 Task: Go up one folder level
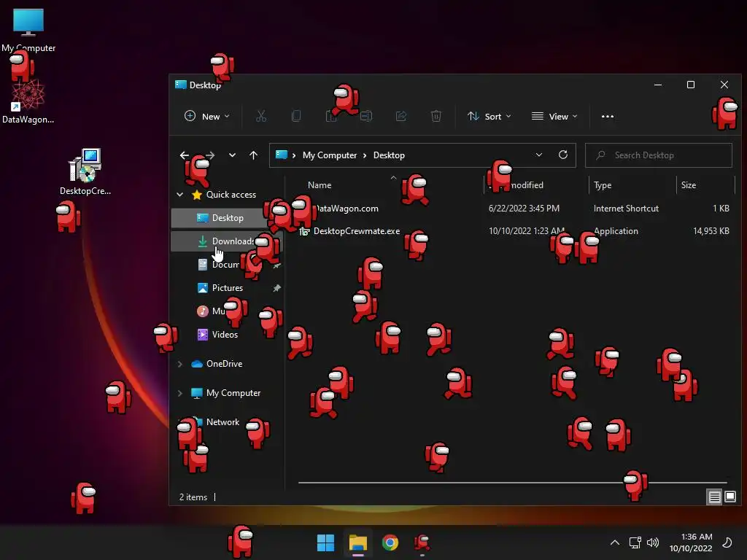click(253, 155)
